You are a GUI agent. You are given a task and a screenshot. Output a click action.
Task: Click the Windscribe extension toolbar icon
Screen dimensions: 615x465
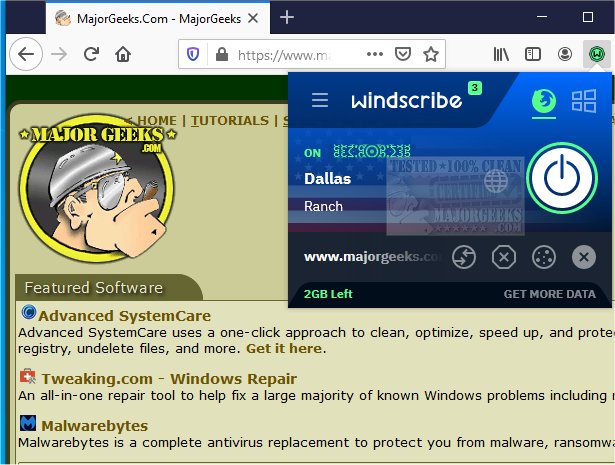click(x=596, y=54)
